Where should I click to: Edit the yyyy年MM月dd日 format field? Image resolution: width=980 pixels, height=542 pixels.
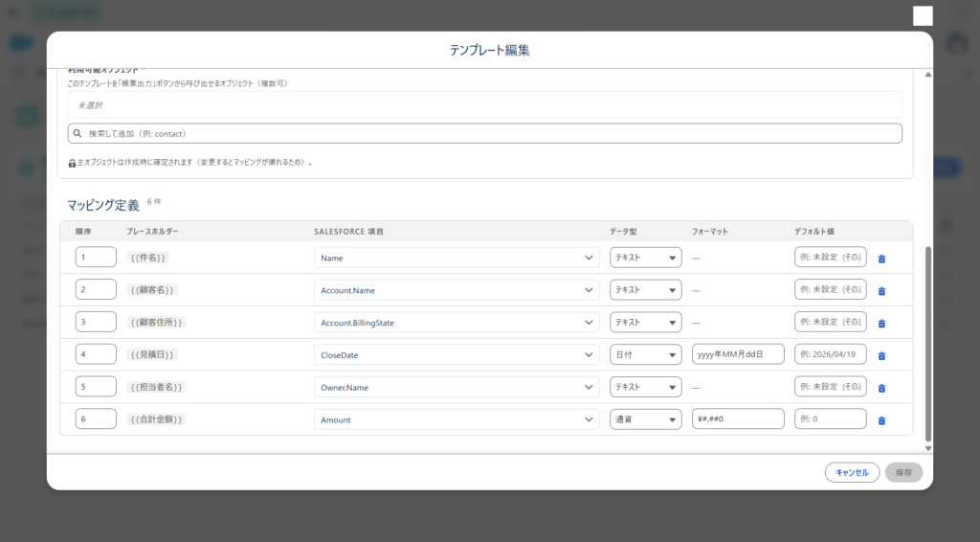point(738,354)
